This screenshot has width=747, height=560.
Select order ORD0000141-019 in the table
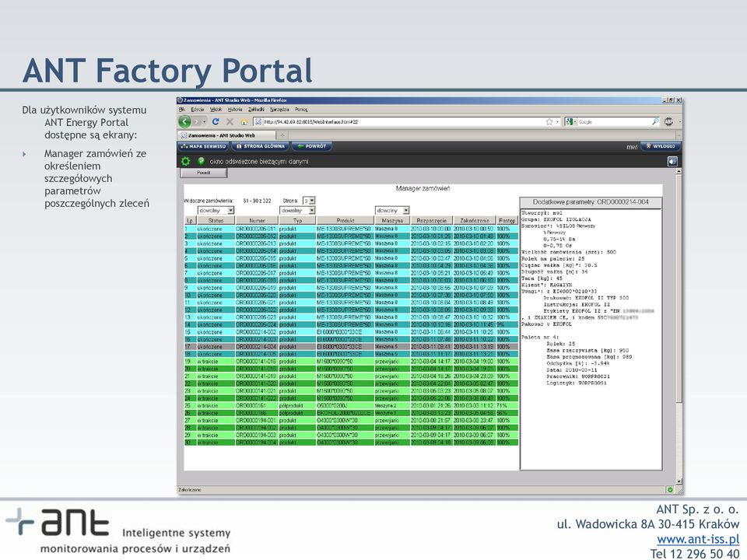351,376
